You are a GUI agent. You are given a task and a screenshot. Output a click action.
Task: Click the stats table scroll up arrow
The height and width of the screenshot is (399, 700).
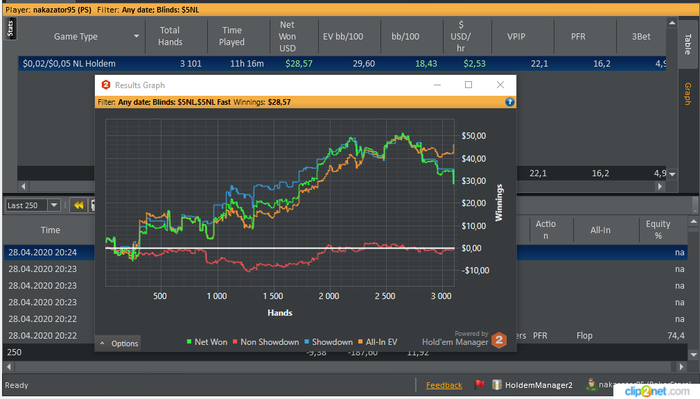click(672, 22)
